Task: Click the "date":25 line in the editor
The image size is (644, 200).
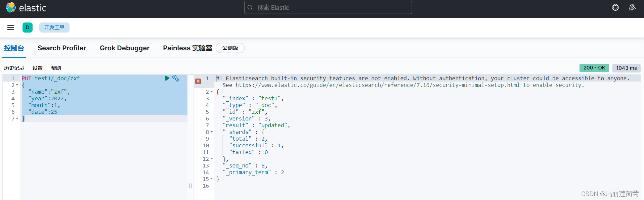Action: point(43,112)
